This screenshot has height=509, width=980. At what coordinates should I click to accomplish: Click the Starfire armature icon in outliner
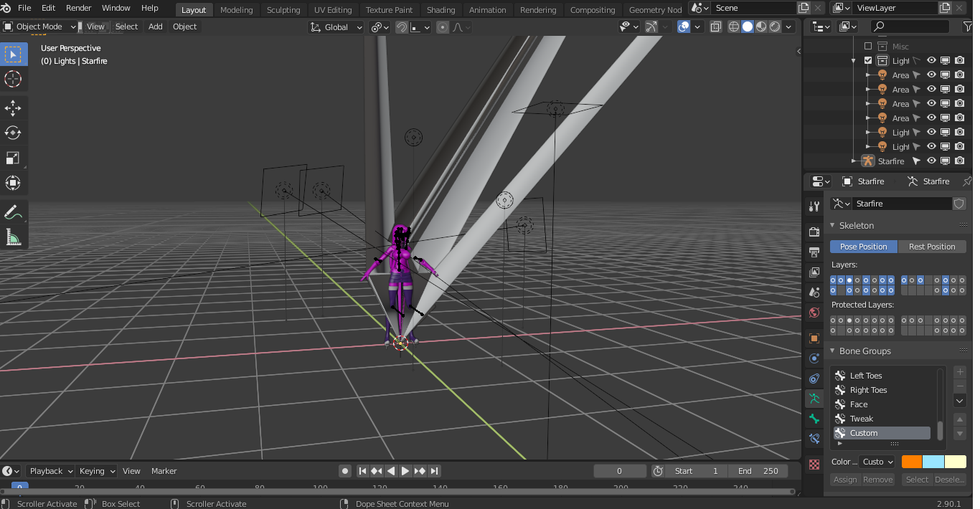(867, 161)
